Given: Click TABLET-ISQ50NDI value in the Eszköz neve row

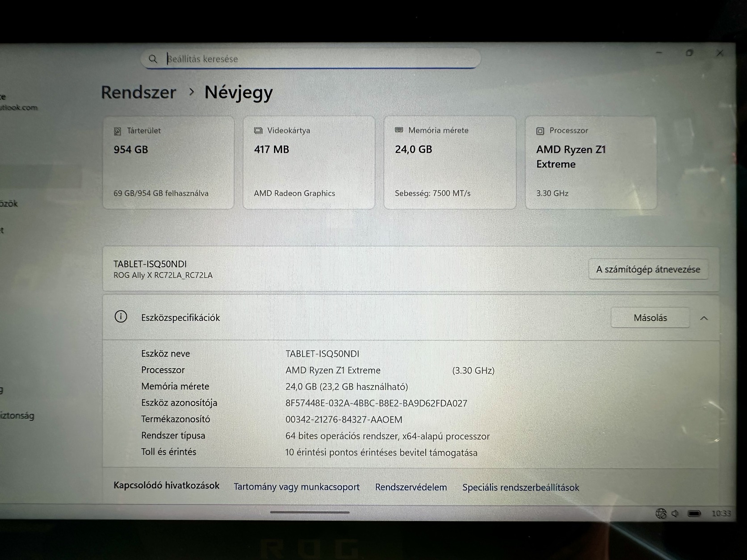Looking at the screenshot, I should click(x=322, y=354).
